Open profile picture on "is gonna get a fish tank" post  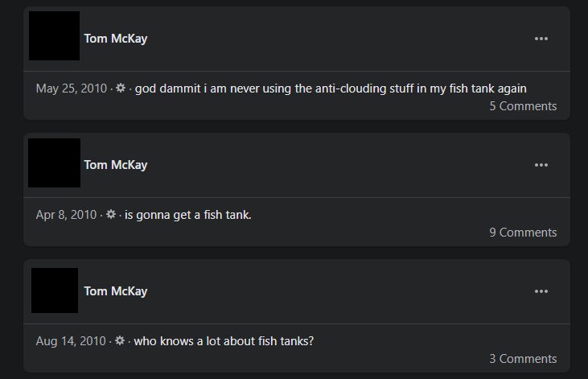54,163
